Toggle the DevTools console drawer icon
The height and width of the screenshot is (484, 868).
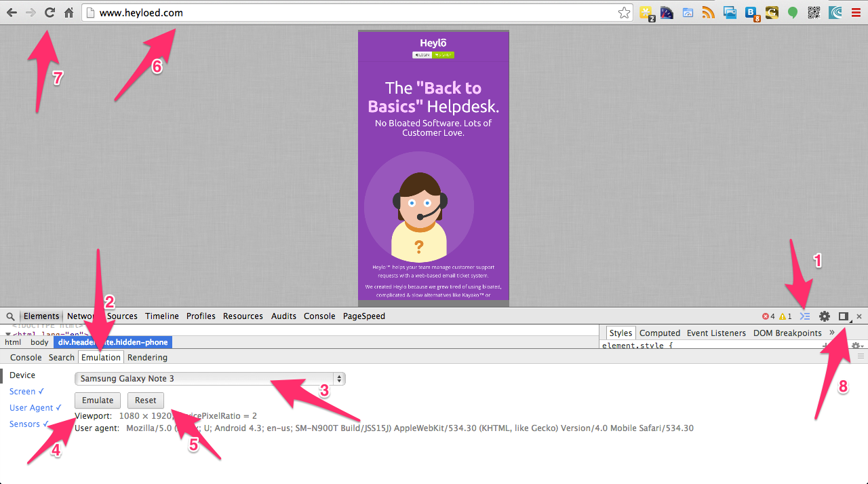pos(805,316)
